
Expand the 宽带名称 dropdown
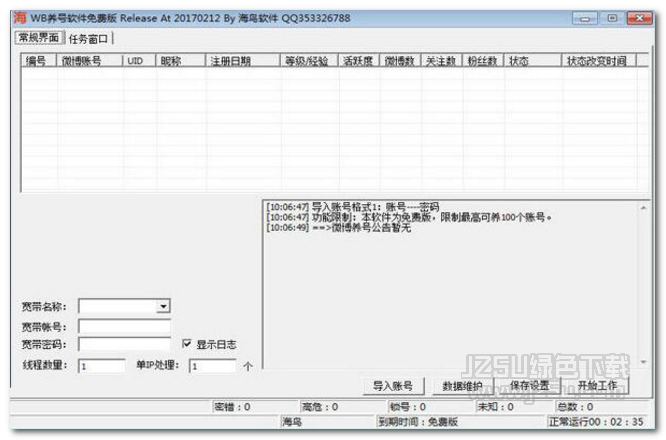click(x=164, y=306)
